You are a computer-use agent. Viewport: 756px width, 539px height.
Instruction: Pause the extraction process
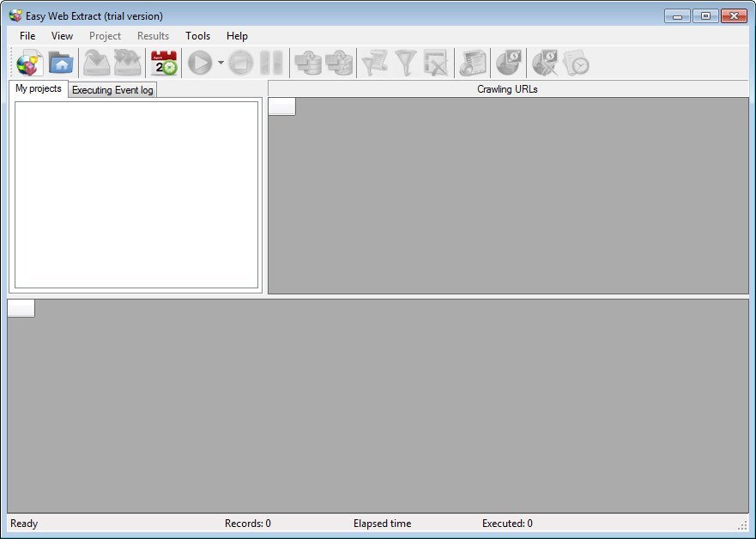coord(272,62)
